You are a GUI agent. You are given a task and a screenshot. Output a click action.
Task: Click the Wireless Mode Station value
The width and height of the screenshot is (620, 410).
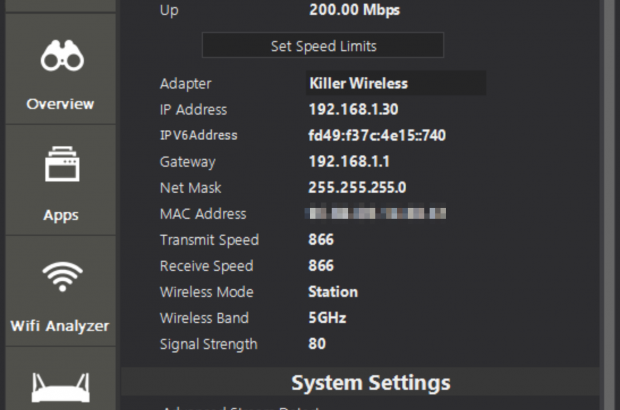[x=333, y=292]
